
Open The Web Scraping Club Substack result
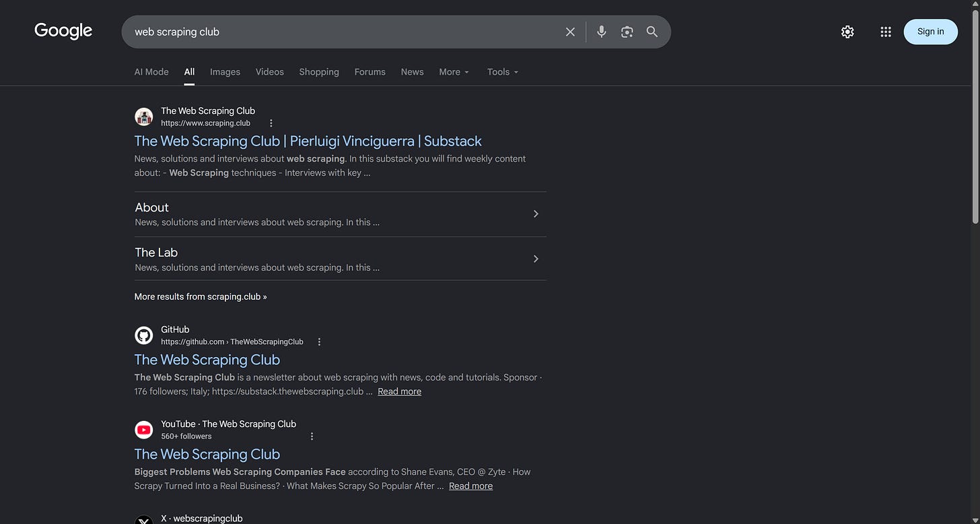[x=308, y=141]
